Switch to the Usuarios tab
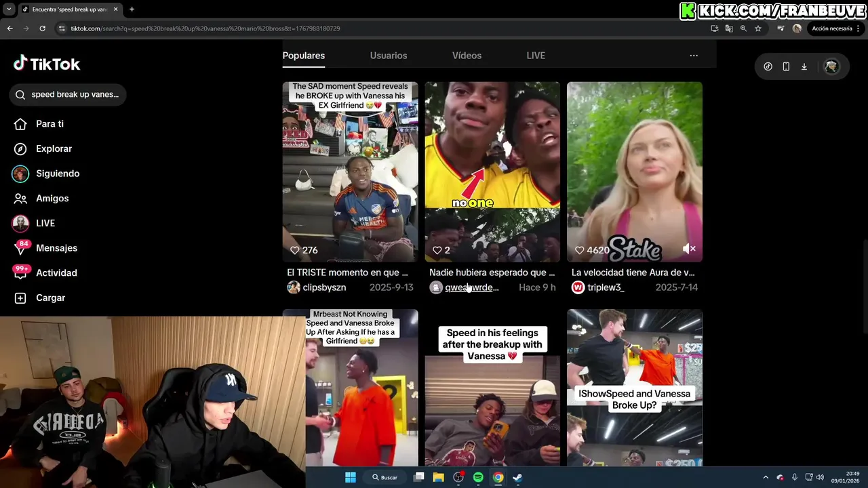This screenshot has width=868, height=488. [x=389, y=56]
